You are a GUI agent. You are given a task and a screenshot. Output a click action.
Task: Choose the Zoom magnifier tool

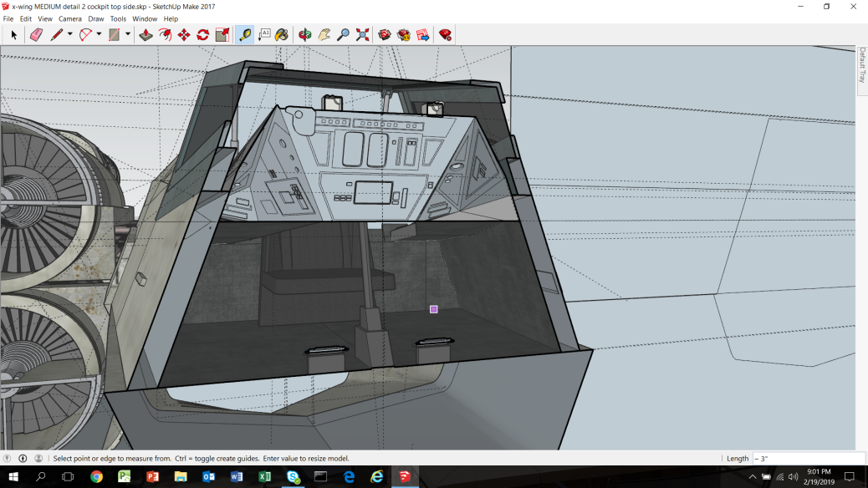pyautogui.click(x=343, y=35)
